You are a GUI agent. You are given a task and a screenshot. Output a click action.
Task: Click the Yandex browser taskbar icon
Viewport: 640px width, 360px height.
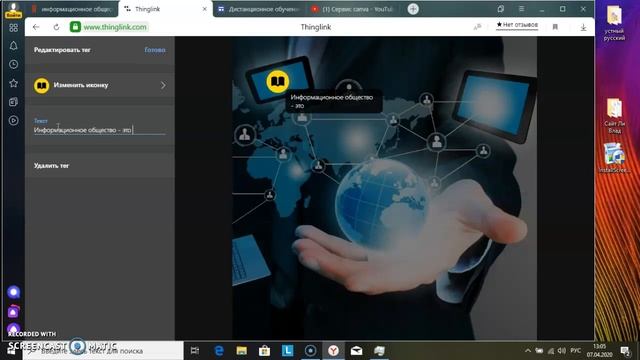point(333,351)
